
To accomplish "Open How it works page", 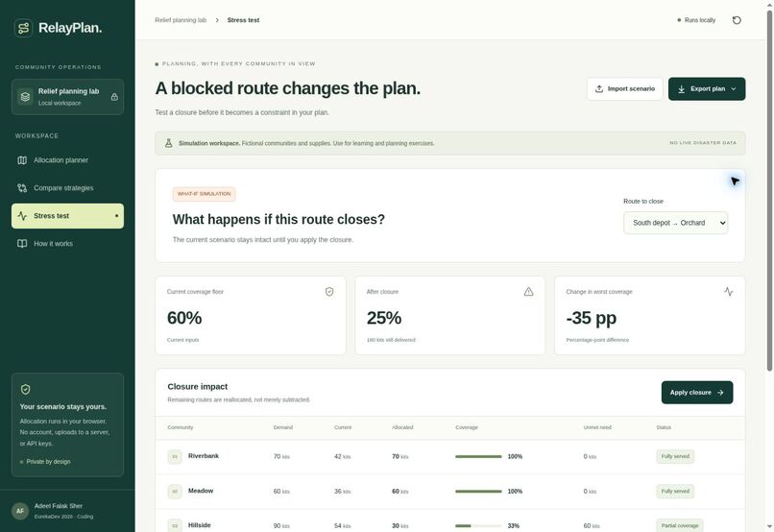I will click(67, 244).
